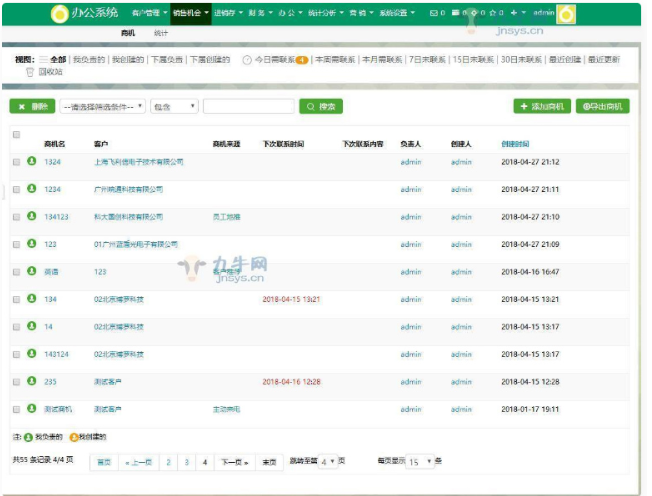Open the 包含 condition dropdown
Image resolution: width=652 pixels, height=496 pixels.
tap(174, 106)
